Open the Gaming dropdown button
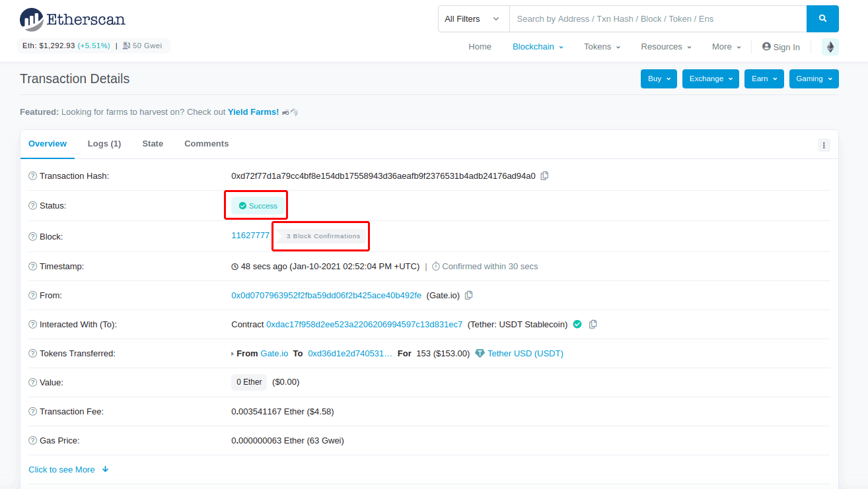 click(x=814, y=79)
